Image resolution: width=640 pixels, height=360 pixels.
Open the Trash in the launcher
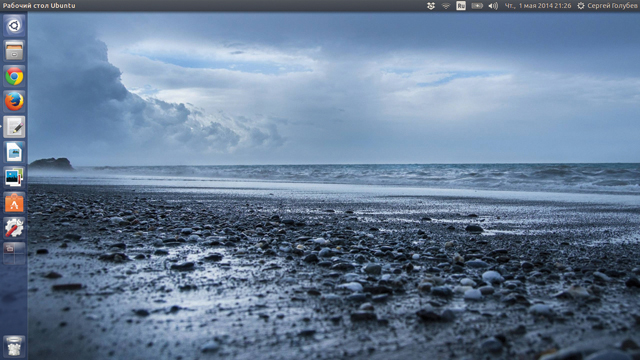[14, 346]
